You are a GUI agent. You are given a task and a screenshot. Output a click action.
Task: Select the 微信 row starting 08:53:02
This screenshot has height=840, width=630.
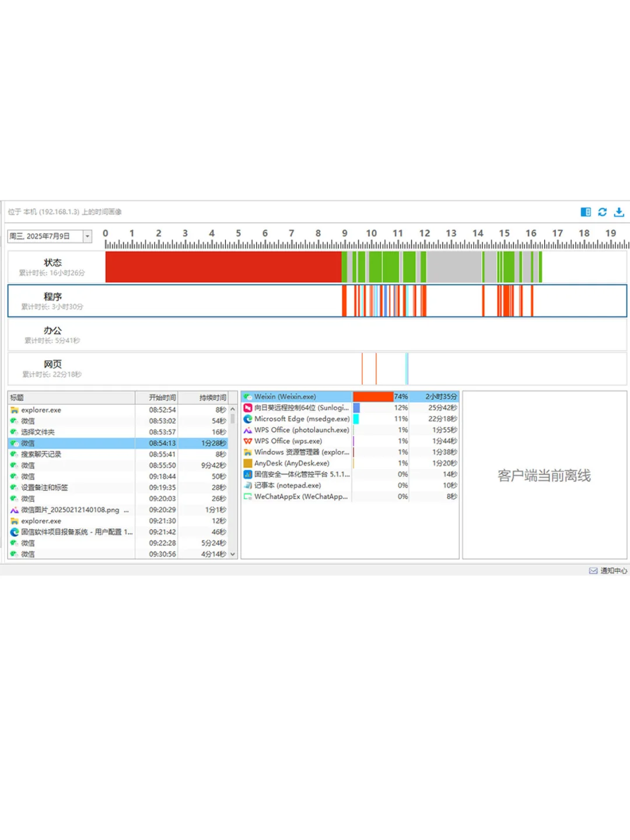[118, 421]
